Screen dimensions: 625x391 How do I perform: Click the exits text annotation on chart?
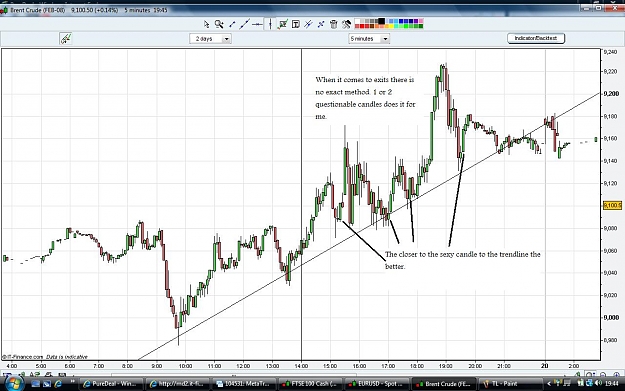coord(365,98)
